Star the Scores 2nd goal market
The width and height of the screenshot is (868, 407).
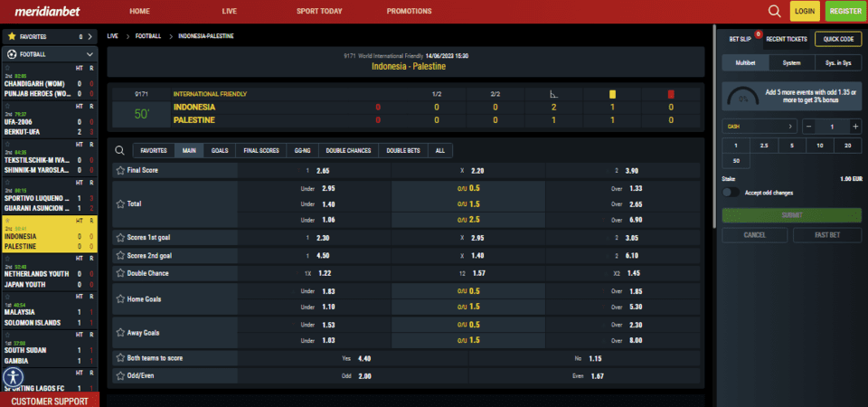click(x=120, y=255)
